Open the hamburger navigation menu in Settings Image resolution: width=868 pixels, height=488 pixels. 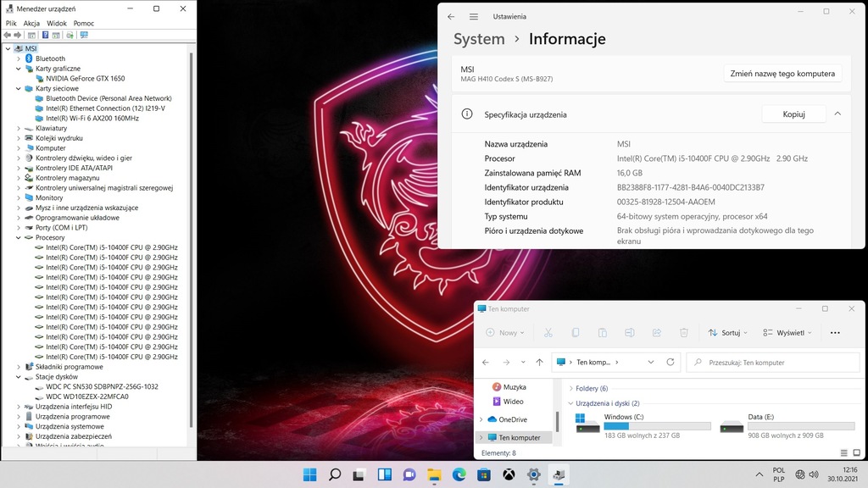pos(474,17)
